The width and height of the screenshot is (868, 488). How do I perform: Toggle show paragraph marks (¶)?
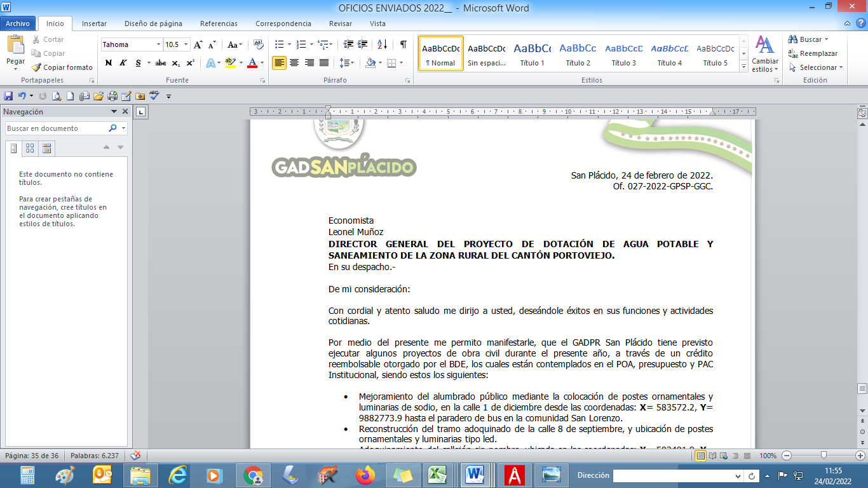click(x=403, y=44)
